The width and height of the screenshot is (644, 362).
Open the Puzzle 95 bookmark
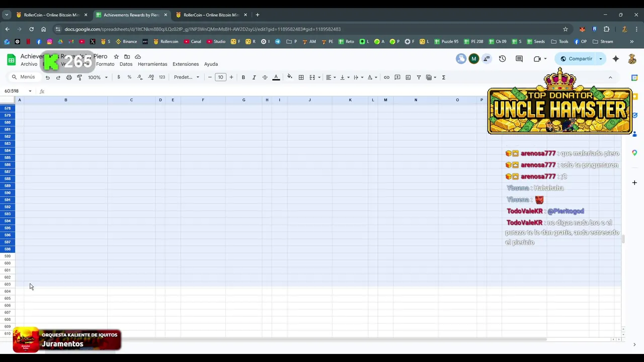click(x=446, y=42)
